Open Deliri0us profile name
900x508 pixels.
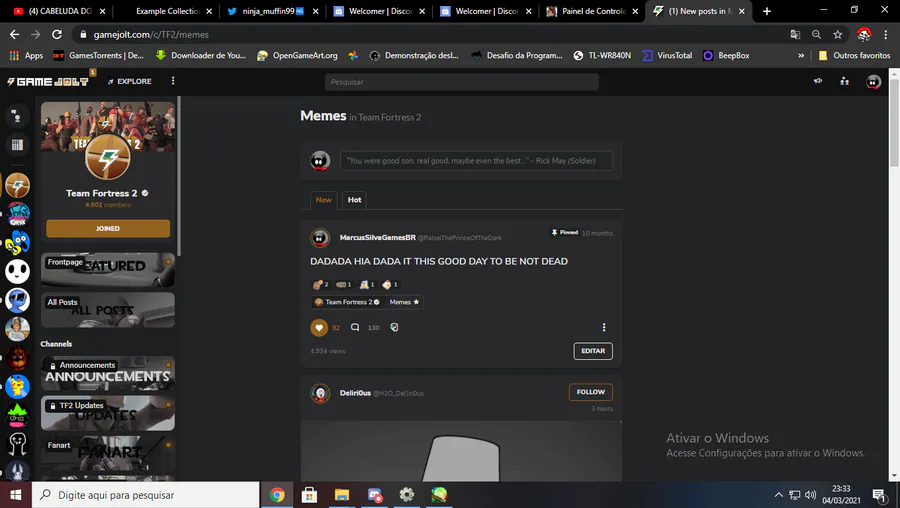355,393
